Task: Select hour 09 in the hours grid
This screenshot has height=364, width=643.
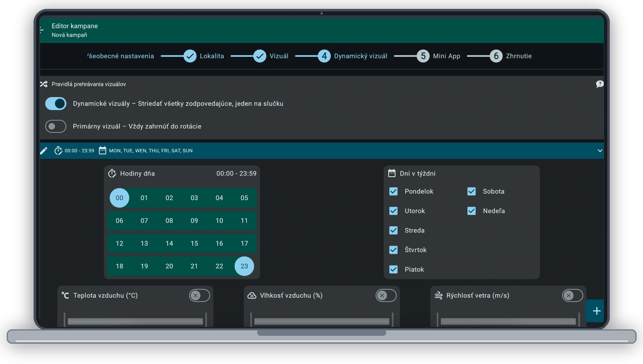Action: click(x=194, y=221)
